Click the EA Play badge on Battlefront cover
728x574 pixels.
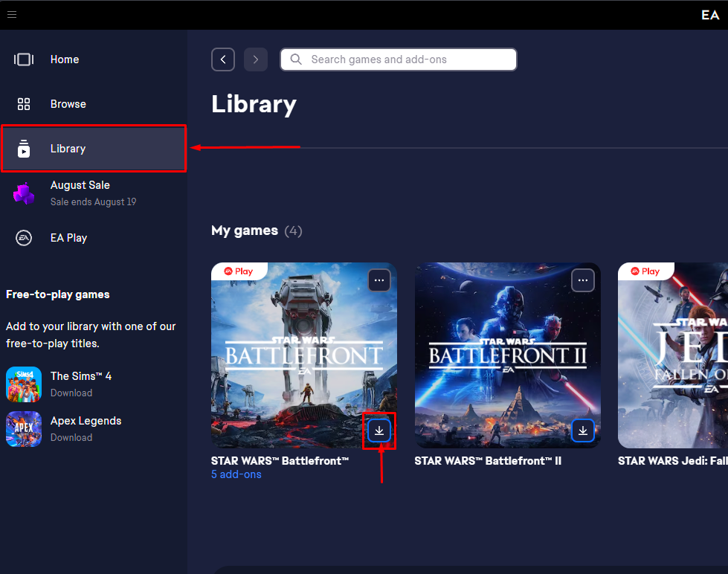tap(239, 271)
